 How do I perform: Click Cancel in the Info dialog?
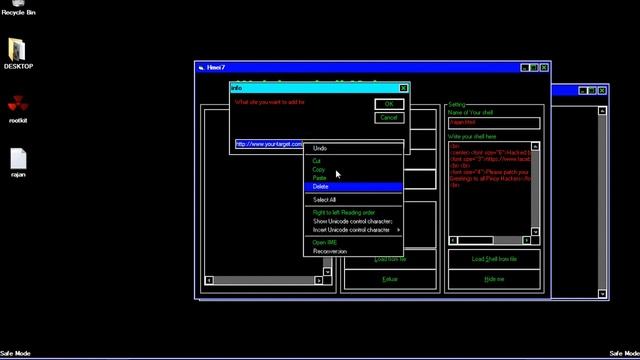click(389, 118)
